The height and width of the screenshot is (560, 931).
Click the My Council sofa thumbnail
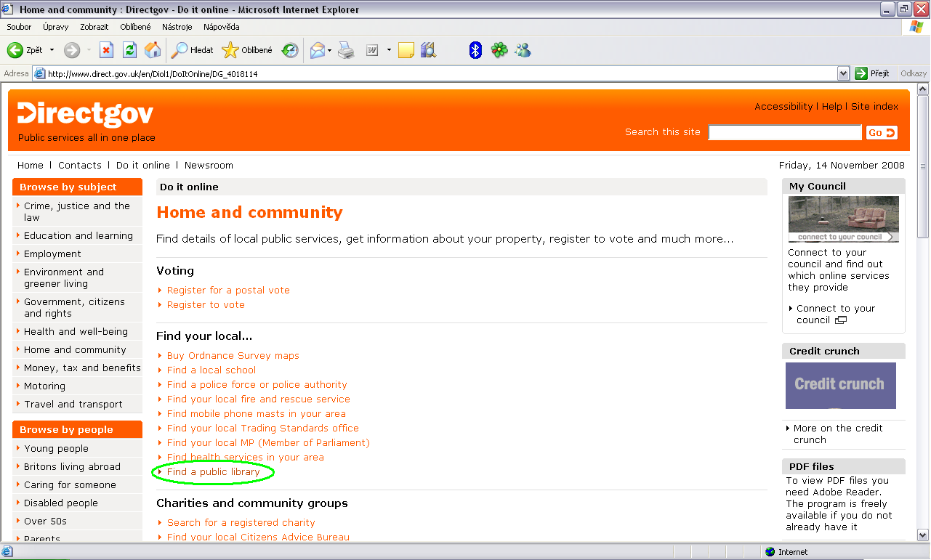click(844, 219)
